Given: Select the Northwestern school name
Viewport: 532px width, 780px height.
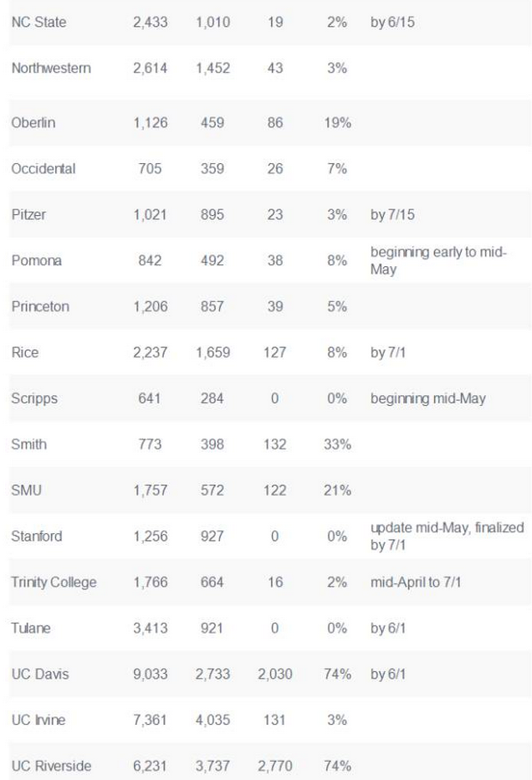Looking at the screenshot, I should [x=51, y=68].
